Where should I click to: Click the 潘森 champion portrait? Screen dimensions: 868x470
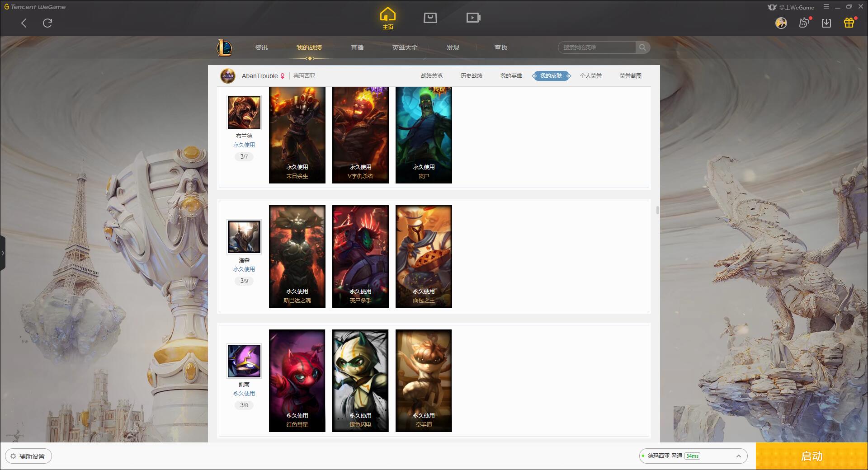pyautogui.click(x=244, y=237)
